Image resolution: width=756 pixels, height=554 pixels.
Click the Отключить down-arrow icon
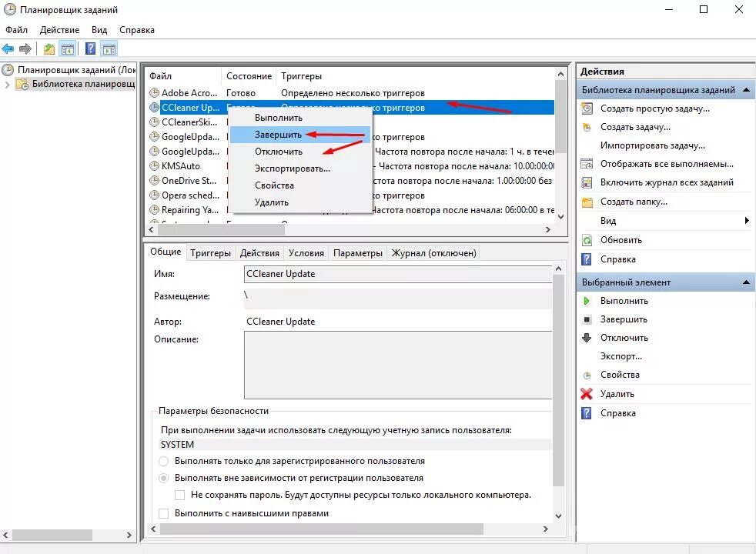pos(587,338)
